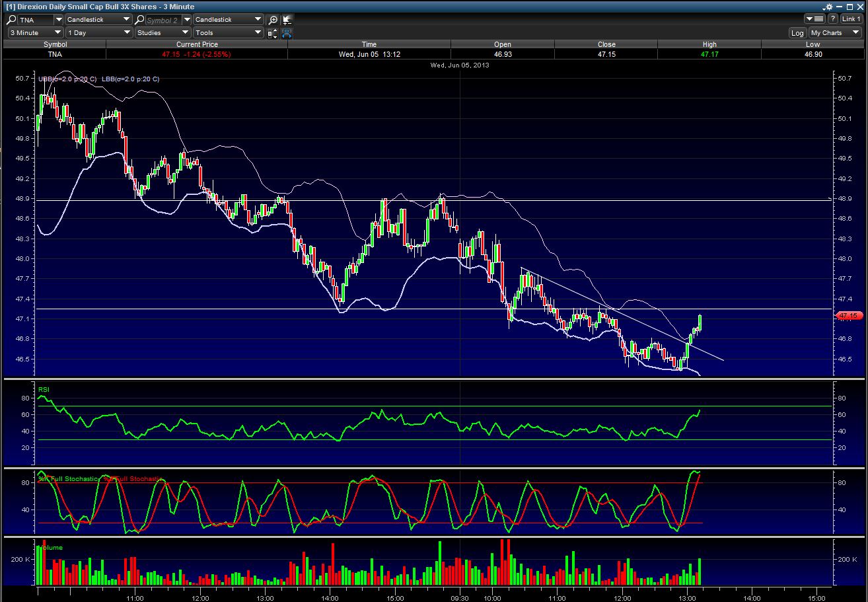This screenshot has width=868, height=602.
Task: Open the Tools menu
Action: pyautogui.click(x=229, y=32)
